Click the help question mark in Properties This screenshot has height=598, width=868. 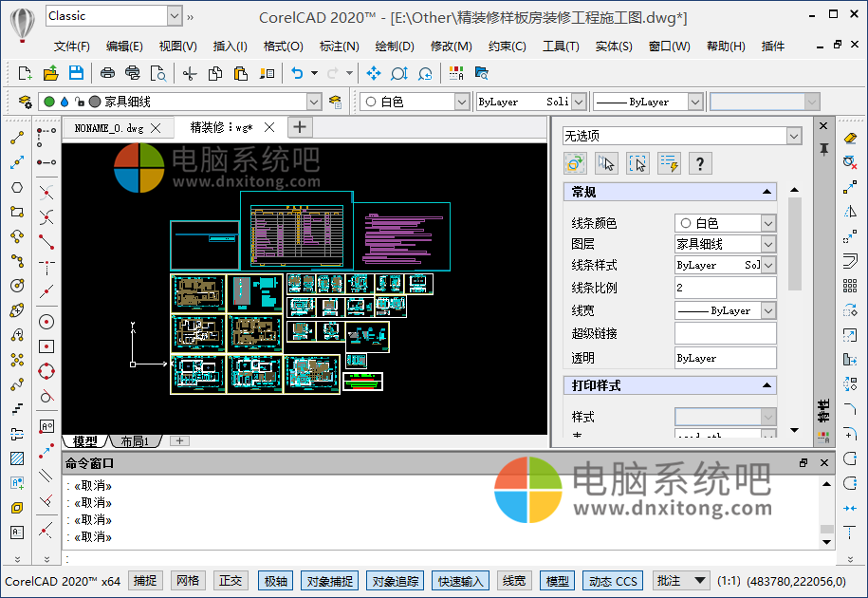point(700,163)
